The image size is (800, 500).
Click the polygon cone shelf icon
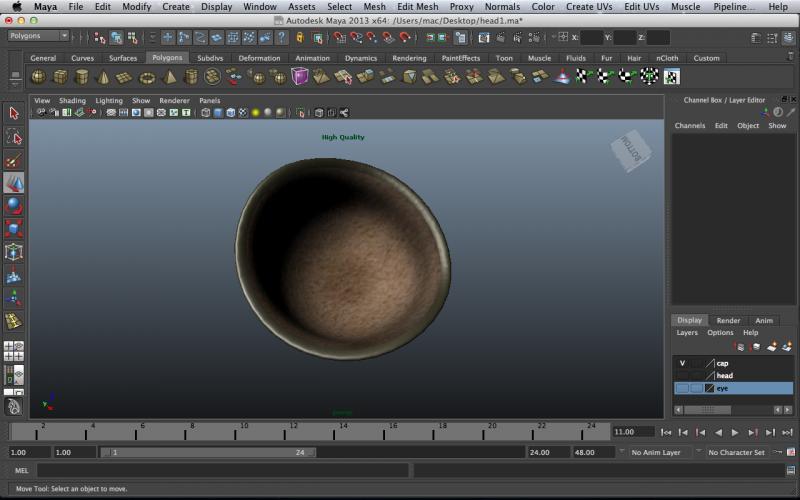103,77
